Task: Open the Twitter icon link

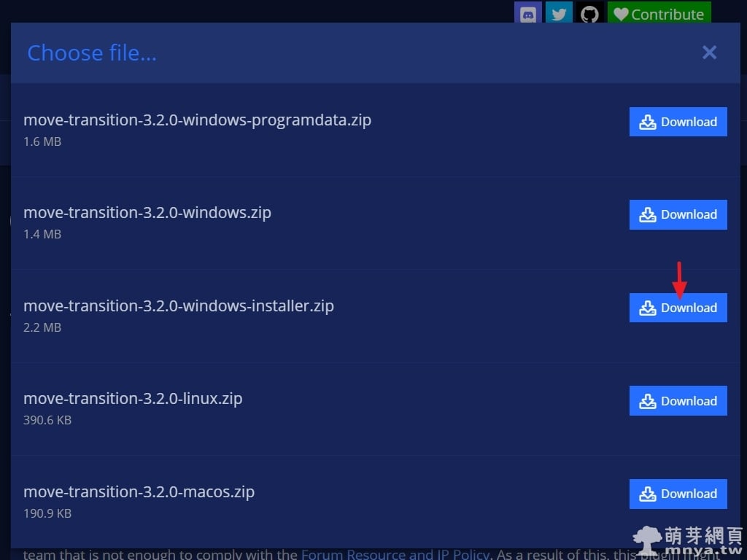Action: tap(559, 13)
